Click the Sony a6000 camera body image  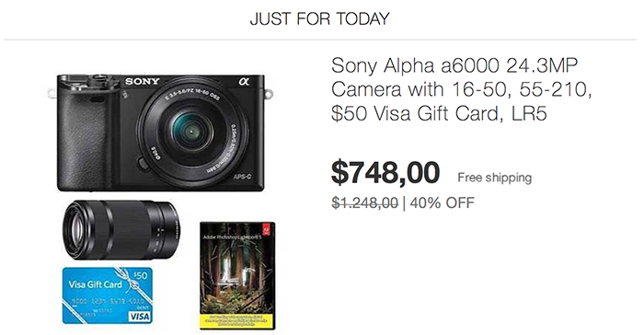[x=160, y=133]
